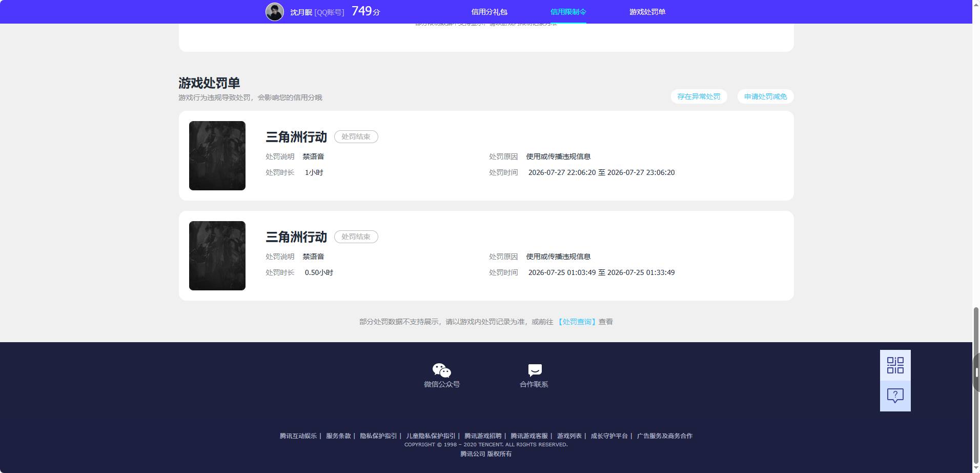Open the 处罚查询 link

(577, 322)
